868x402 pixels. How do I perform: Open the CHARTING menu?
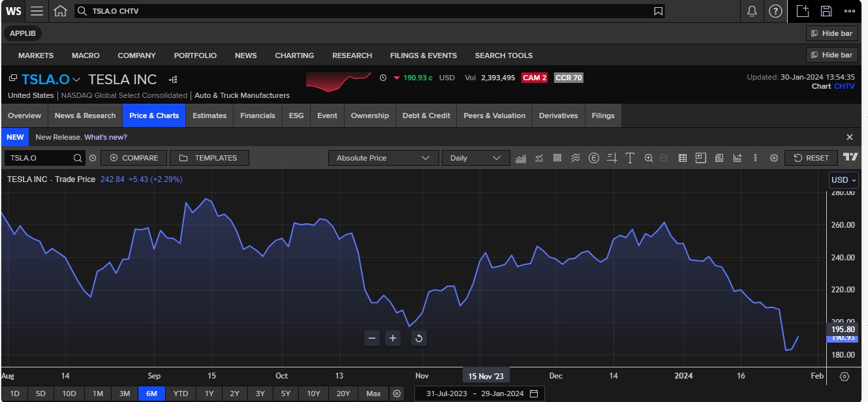point(294,55)
